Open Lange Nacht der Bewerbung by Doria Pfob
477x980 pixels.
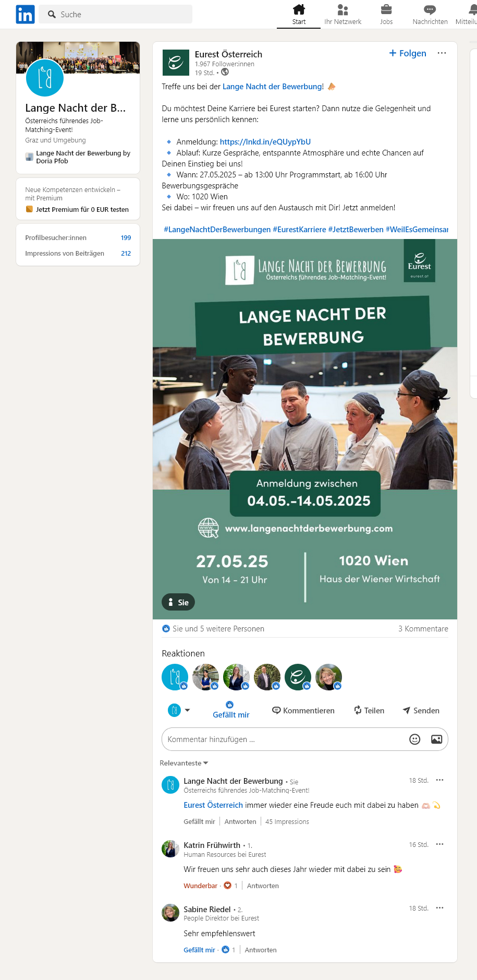78,157
